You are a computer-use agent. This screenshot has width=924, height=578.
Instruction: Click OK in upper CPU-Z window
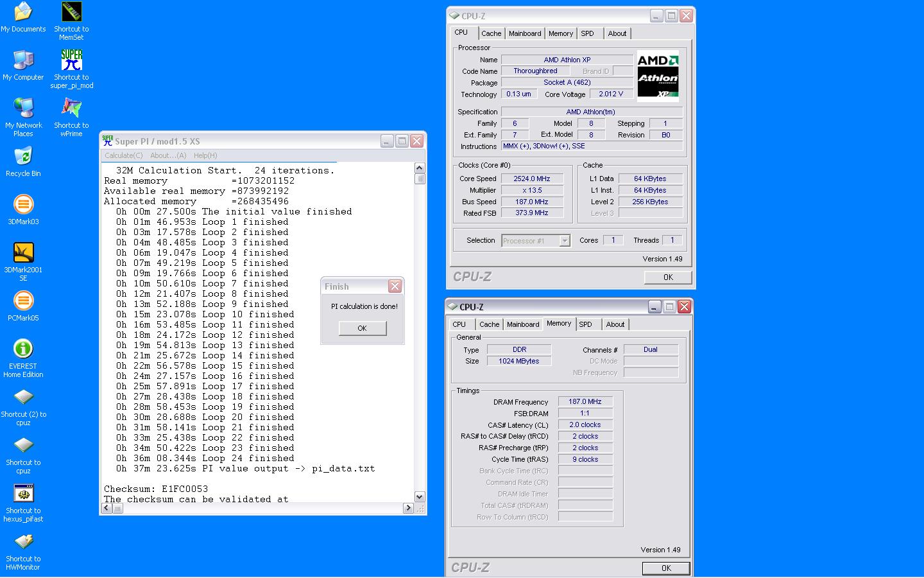(x=668, y=277)
